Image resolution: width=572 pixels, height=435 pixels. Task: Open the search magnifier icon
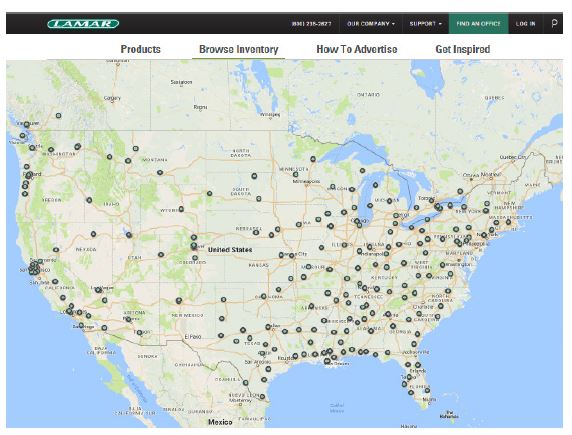554,23
